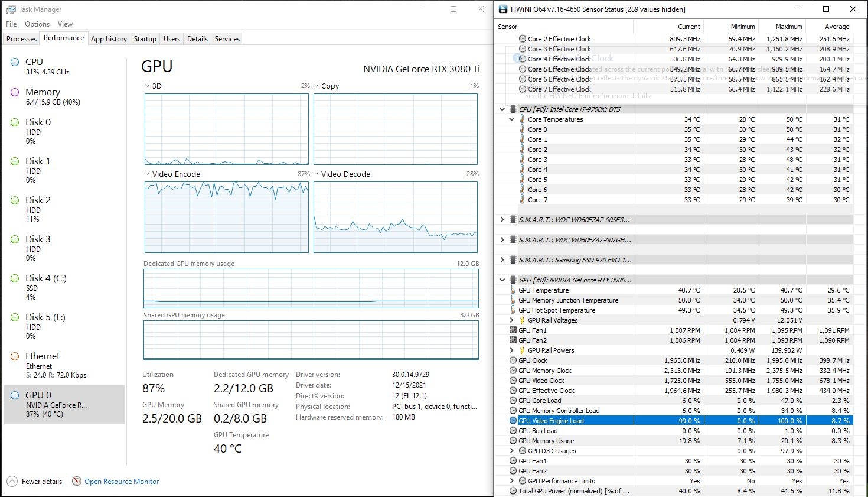Open the Video Encode graph engine dropdown
Screen dimensions: 868x497
(x=148, y=174)
